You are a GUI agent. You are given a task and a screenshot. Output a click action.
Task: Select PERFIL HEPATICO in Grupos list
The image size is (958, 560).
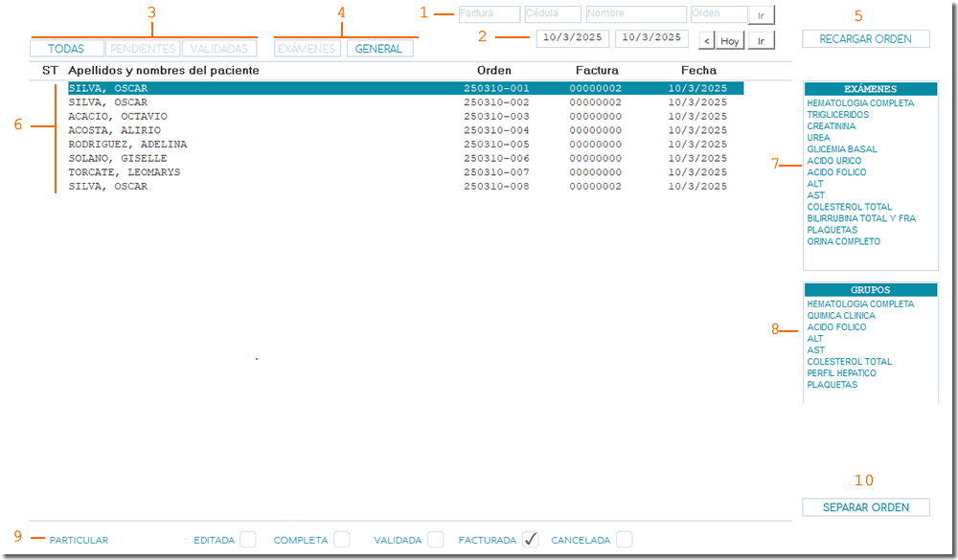point(841,373)
